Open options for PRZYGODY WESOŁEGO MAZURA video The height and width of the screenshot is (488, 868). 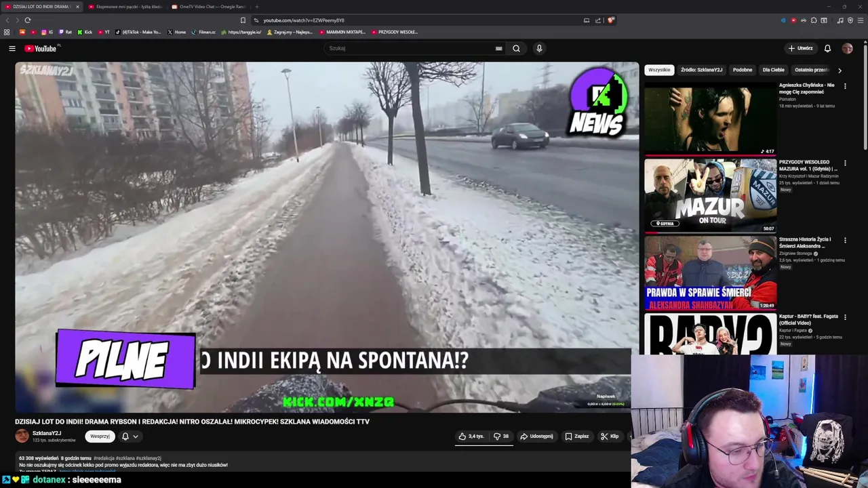pyautogui.click(x=845, y=163)
